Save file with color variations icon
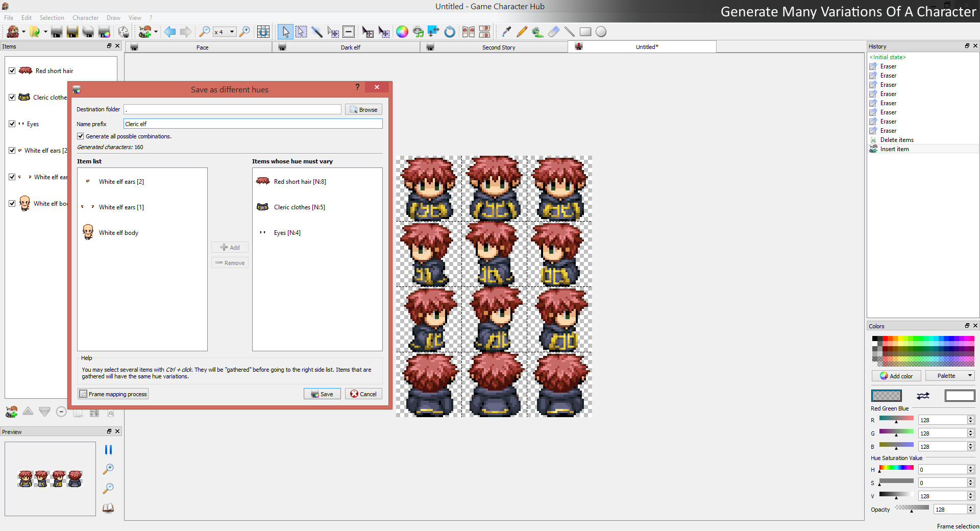 104,32
